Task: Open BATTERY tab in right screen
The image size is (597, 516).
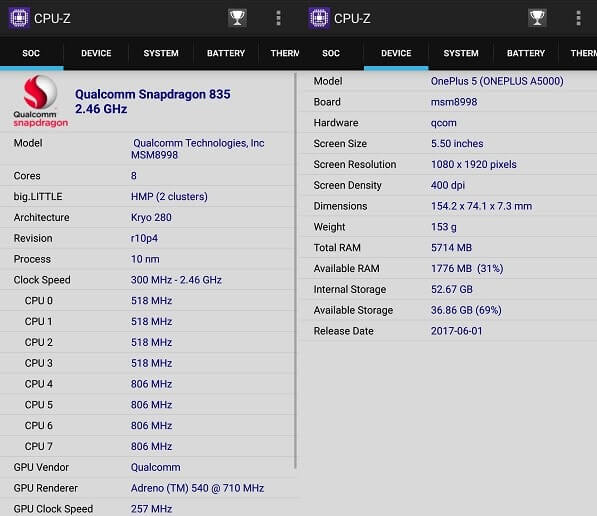Action: tap(526, 53)
